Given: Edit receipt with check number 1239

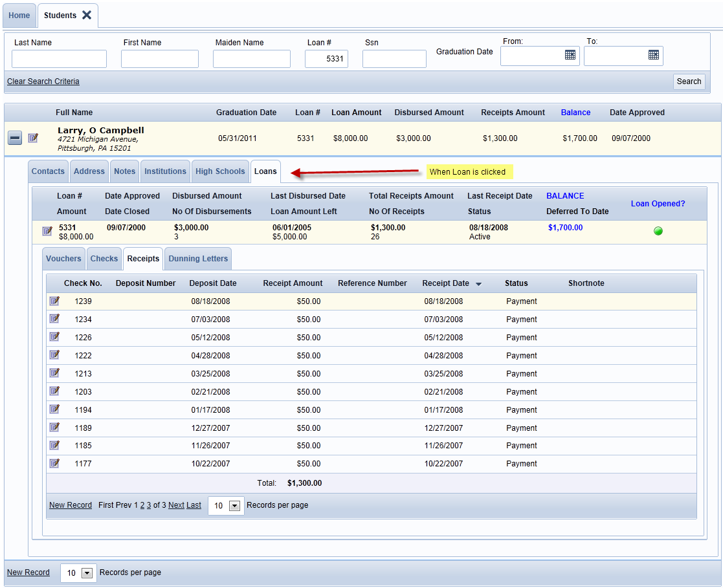Looking at the screenshot, I should click(54, 301).
